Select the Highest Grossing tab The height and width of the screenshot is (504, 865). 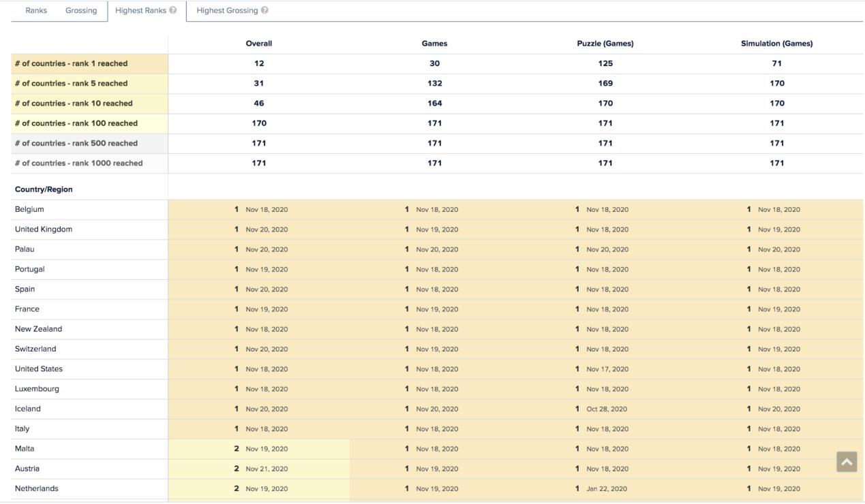232,11
